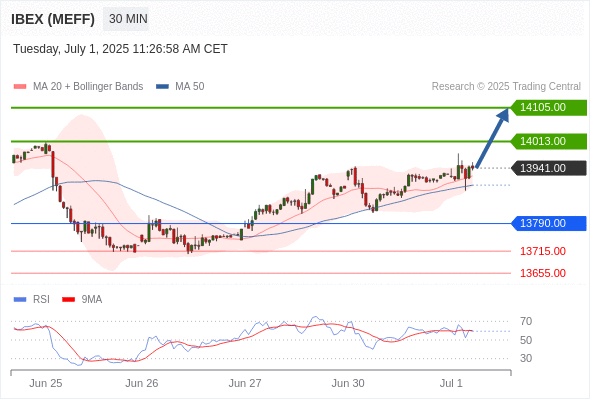Click the Jul 1 date axis label
Image resolution: width=590 pixels, height=400 pixels.
click(451, 383)
